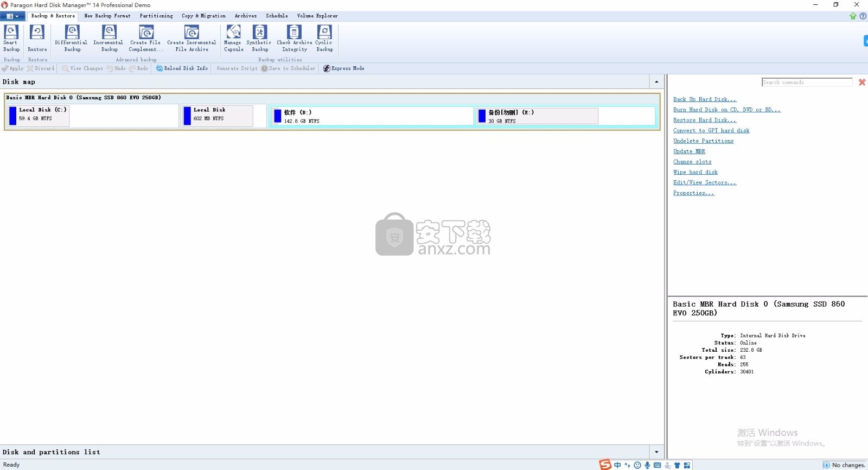The height and width of the screenshot is (470, 868).
Task: Open Edit/View Sectors link
Action: pos(705,182)
